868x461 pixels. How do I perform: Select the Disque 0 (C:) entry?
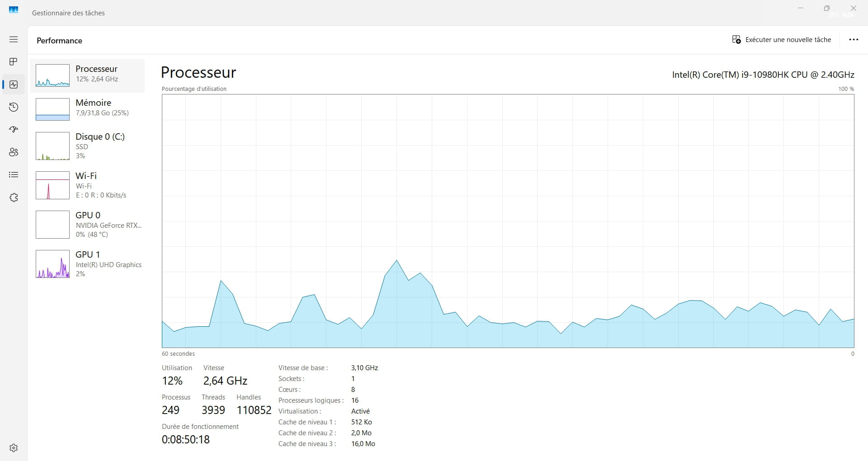point(87,146)
